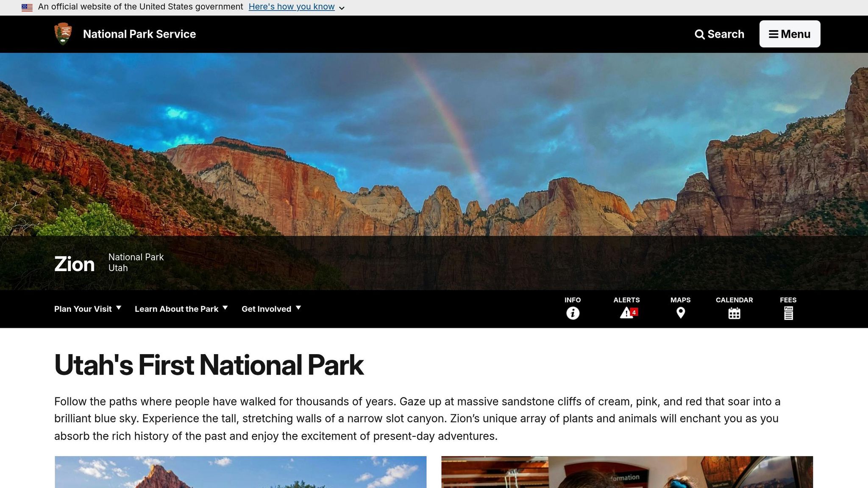Viewport: 868px width, 488px height.
Task: Open the Watchman mountain photo card
Action: coord(241,472)
